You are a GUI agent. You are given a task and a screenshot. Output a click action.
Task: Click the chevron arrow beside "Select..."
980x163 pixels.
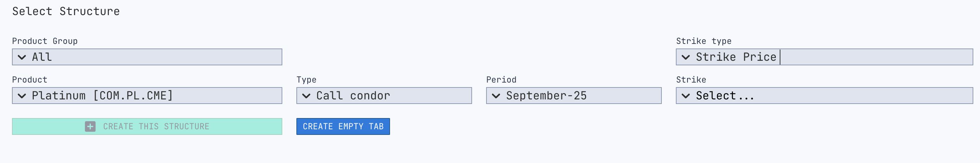pos(686,96)
